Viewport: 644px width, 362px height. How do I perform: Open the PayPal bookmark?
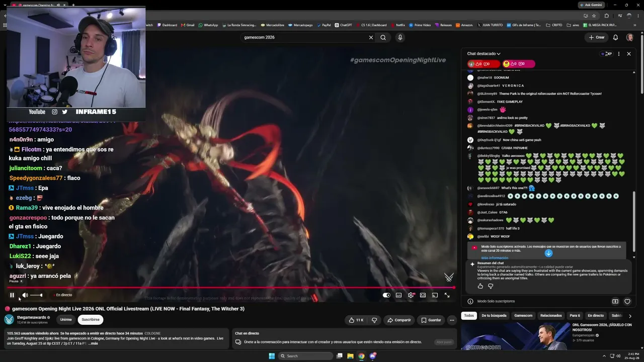(x=324, y=25)
